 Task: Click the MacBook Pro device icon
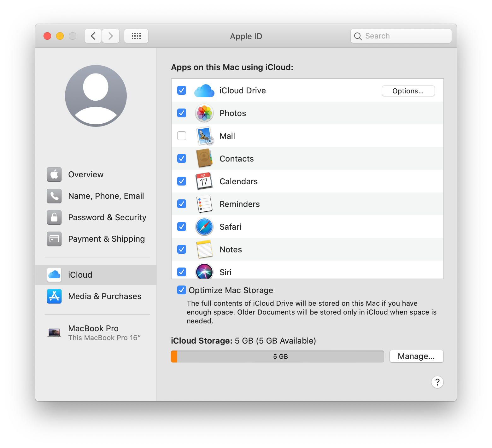(x=54, y=333)
